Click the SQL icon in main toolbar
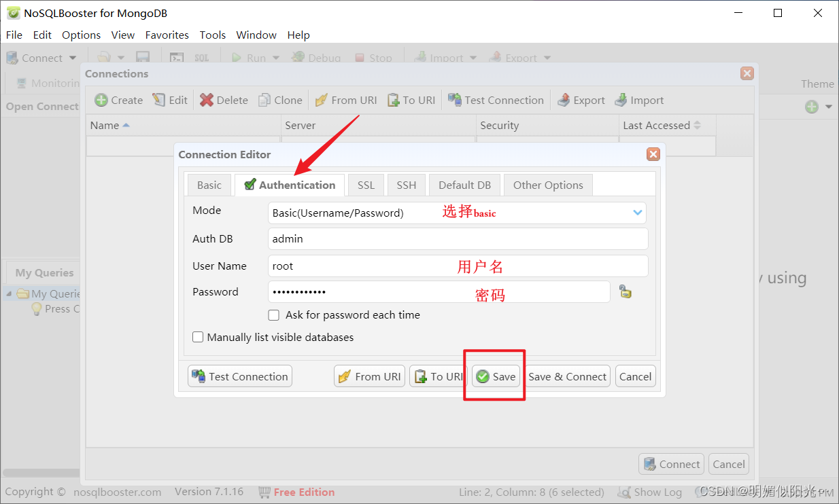This screenshot has height=504, width=839. [202, 58]
